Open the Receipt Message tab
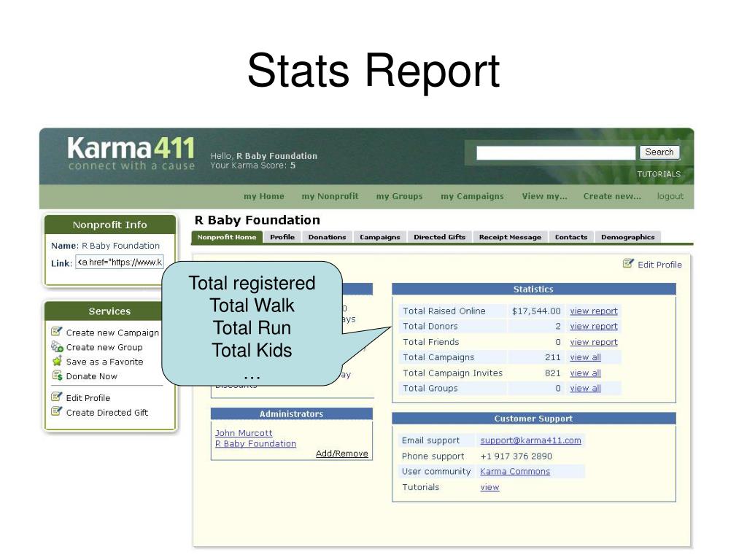 [510, 237]
